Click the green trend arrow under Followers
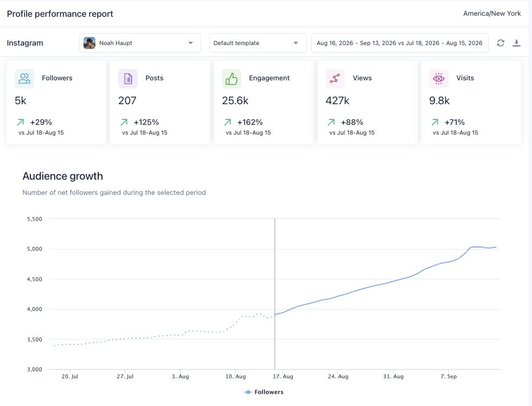532x406 pixels. tap(21, 122)
